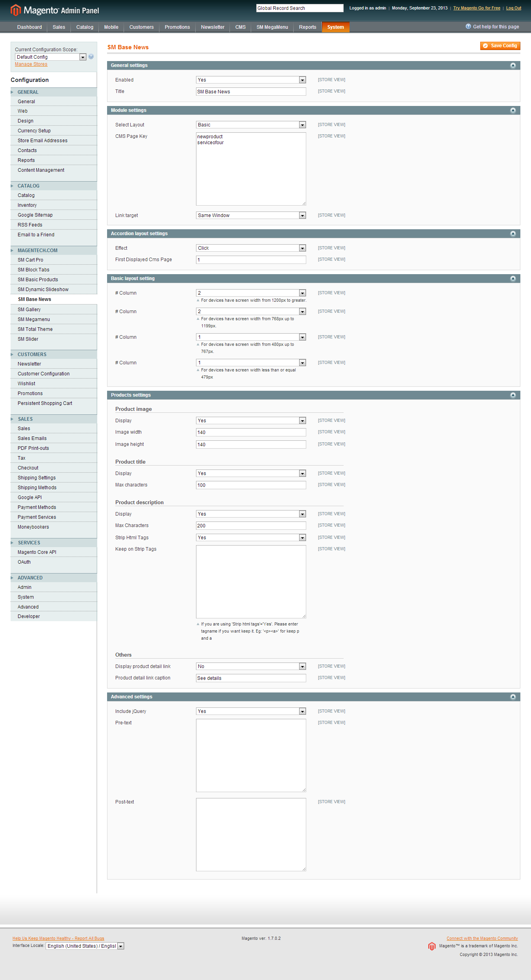Click the Magento footer trademark logo

pyautogui.click(x=432, y=946)
